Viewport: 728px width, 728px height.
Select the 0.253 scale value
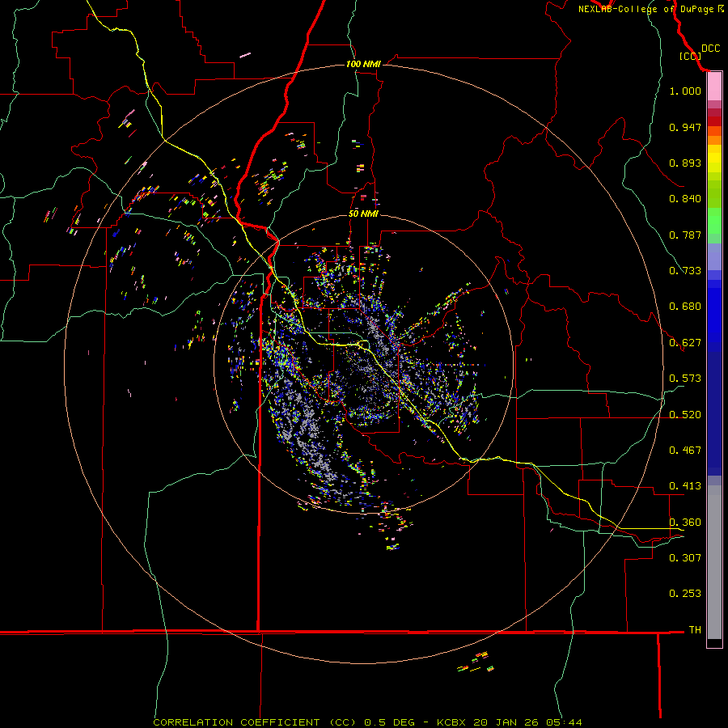685,594
